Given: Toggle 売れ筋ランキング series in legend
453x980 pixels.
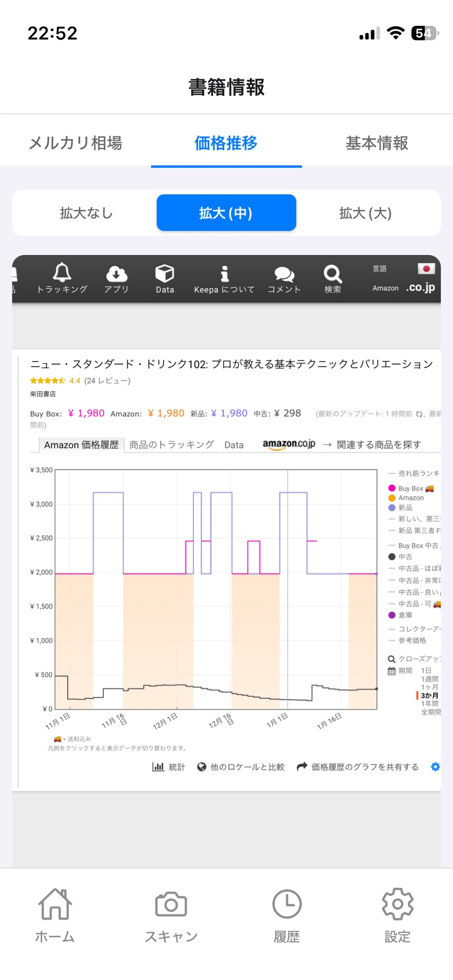Looking at the screenshot, I should [414, 473].
